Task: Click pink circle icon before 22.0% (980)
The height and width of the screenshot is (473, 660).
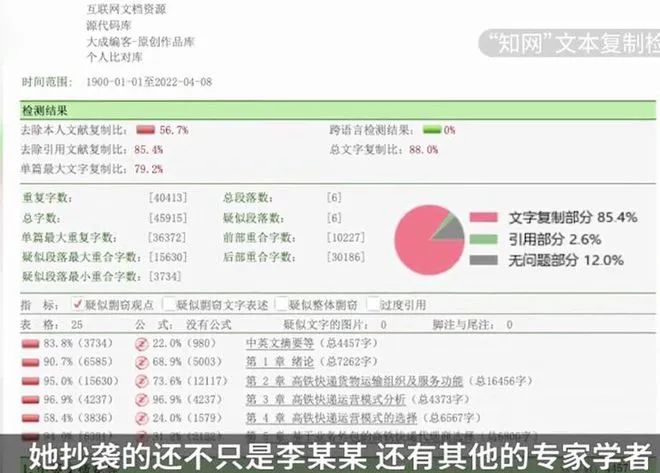Action: [142, 344]
